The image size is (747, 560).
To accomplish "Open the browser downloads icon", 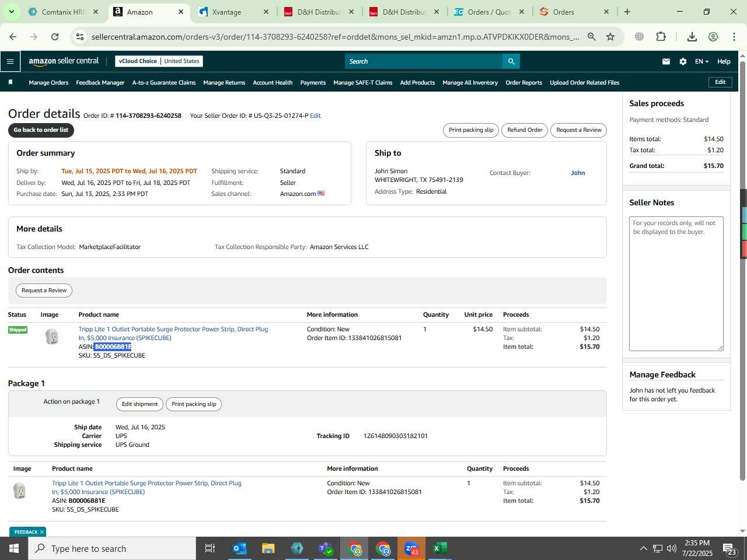I will click(692, 37).
